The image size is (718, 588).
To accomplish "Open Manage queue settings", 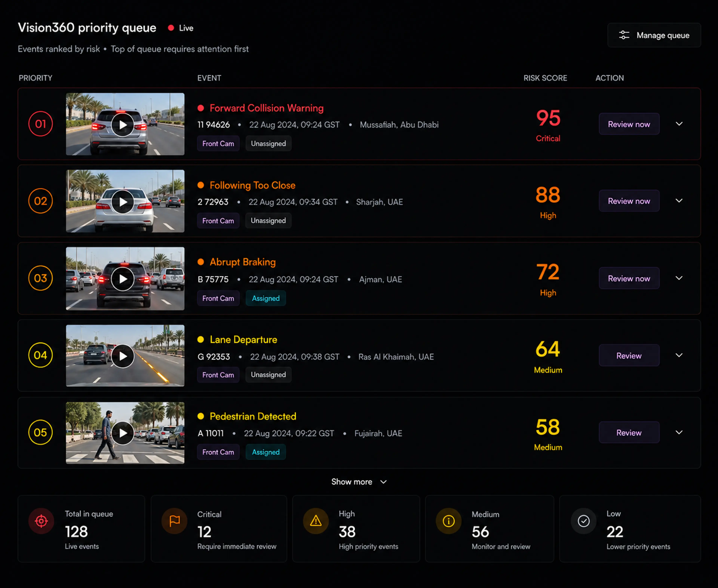I will pos(654,35).
